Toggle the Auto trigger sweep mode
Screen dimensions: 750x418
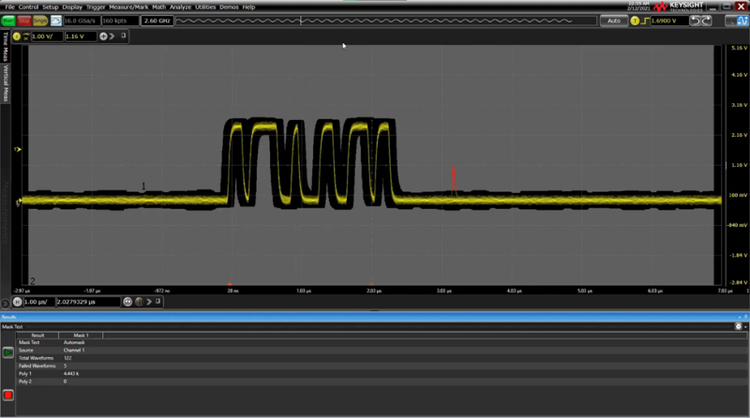point(613,20)
